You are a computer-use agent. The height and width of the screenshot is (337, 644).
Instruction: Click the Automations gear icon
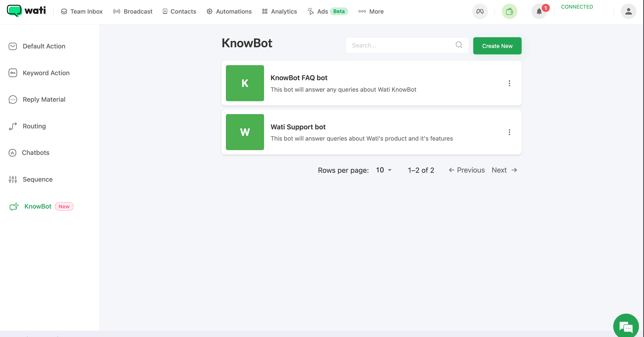(x=209, y=11)
